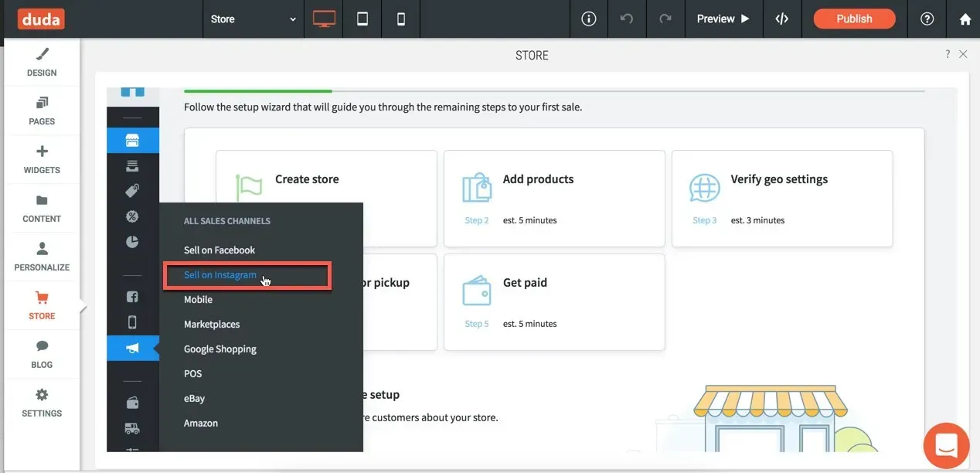Redo the last change
The width and height of the screenshot is (980, 473).
665,19
